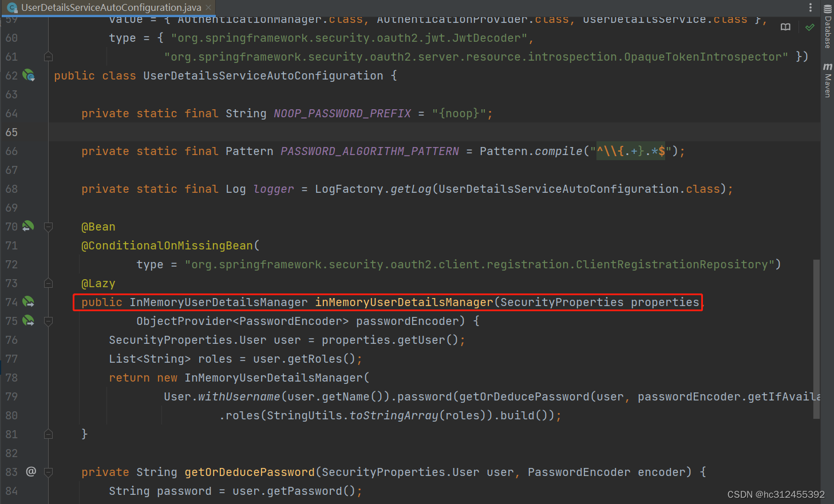This screenshot has height=504, width=834.
Task: Click the @ gutter icon on line 83
Action: (31, 471)
